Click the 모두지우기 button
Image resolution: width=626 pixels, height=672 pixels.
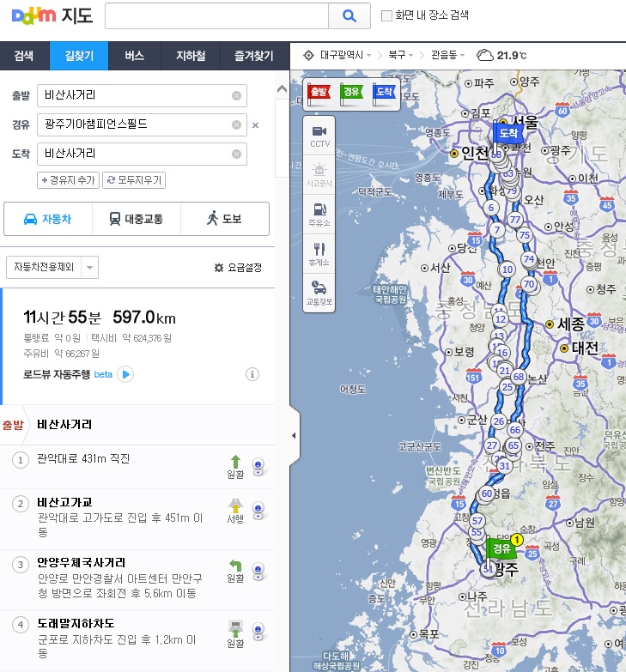coord(133,180)
